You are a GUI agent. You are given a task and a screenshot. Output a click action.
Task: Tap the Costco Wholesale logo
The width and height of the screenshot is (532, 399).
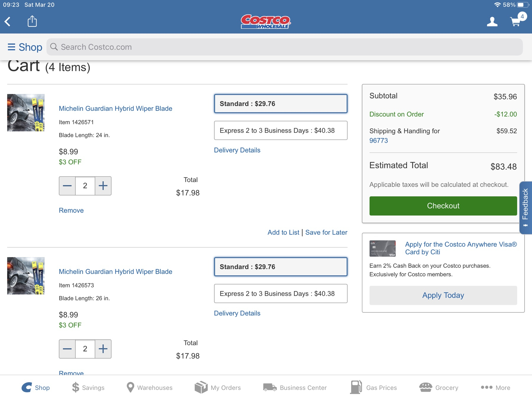(266, 22)
